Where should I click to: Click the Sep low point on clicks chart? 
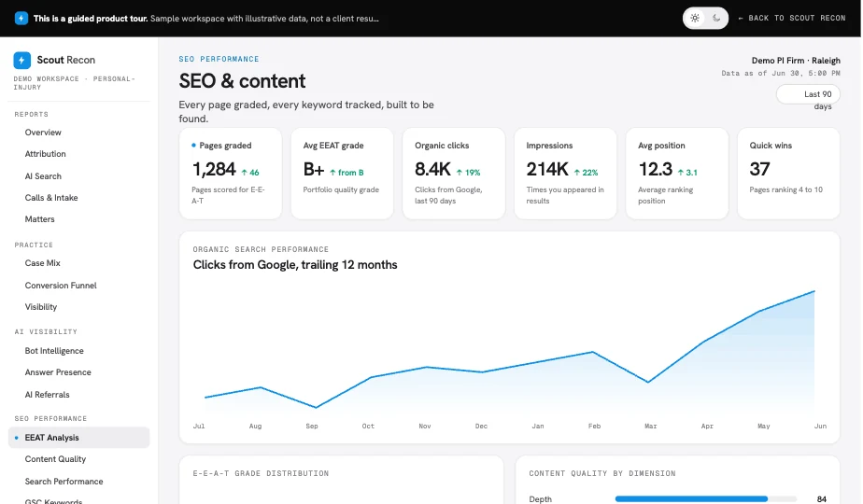coord(316,408)
